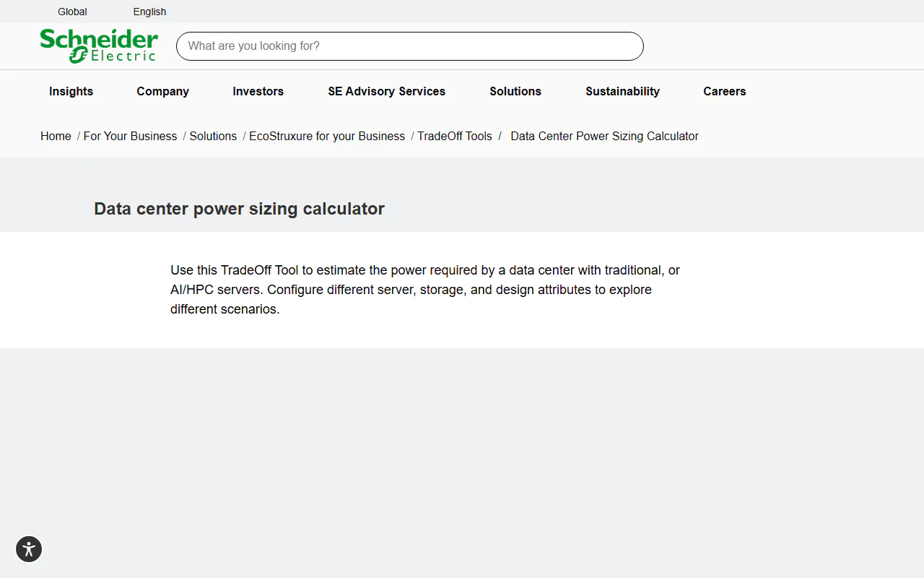924x578 pixels.
Task: Change language via English link
Action: click(x=149, y=12)
